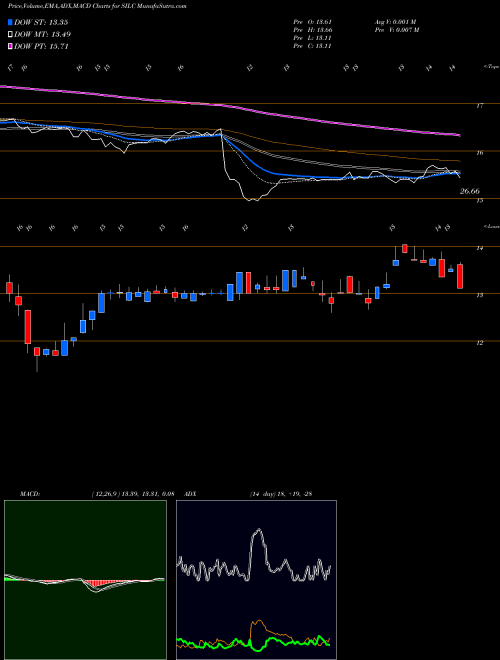This screenshot has width=500, height=660.
Task: Click the MACD panel label
Action: pyautogui.click(x=30, y=494)
